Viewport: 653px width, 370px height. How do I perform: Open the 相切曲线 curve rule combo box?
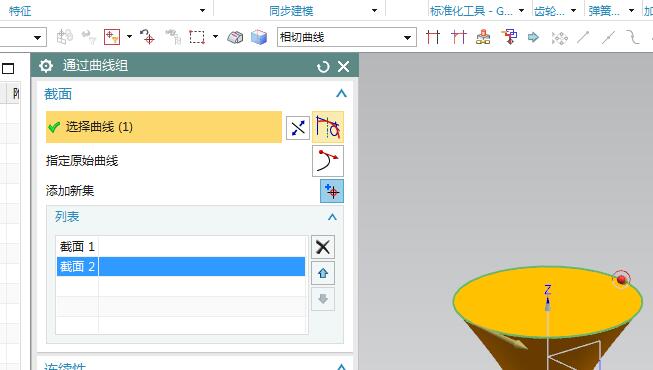coord(347,38)
